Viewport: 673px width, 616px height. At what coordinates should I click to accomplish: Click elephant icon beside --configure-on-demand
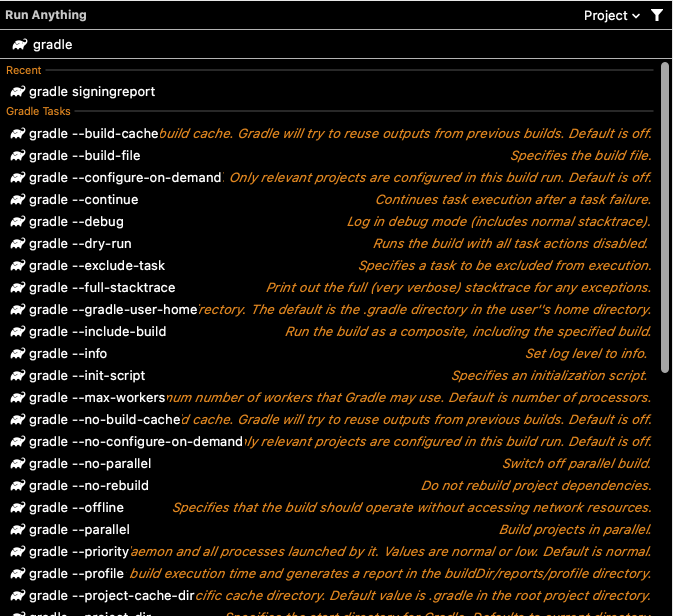(x=18, y=177)
